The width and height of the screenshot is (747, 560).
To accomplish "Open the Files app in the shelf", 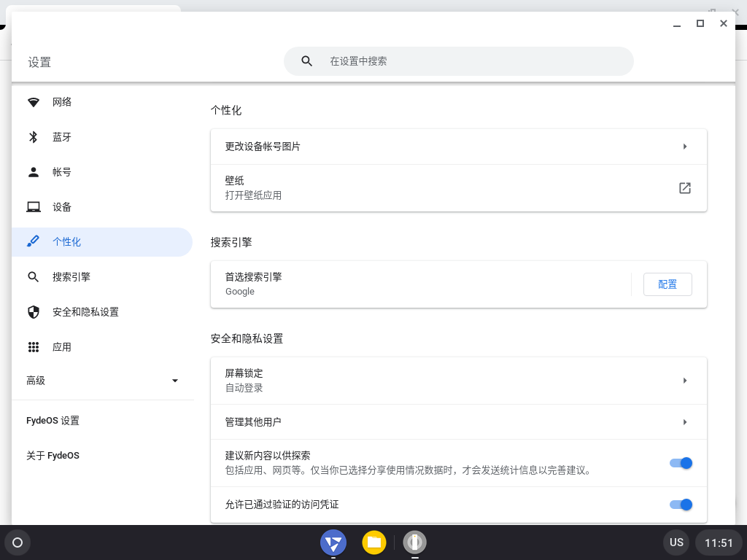I will 374,542.
